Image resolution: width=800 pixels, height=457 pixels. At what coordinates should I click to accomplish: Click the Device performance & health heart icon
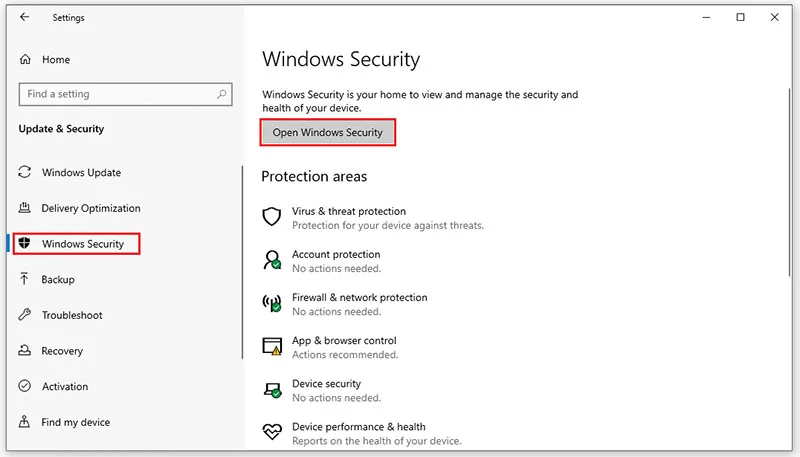pos(272,432)
